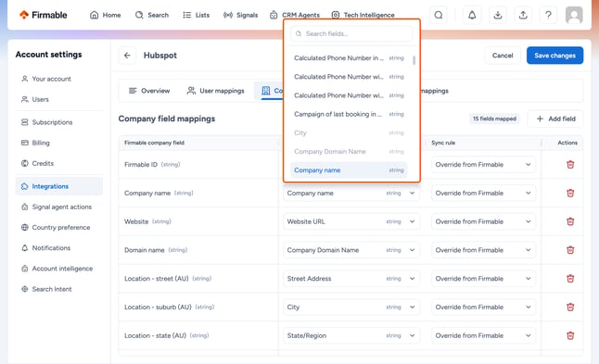
Task: Select highlighted Company name option
Action: (x=349, y=170)
